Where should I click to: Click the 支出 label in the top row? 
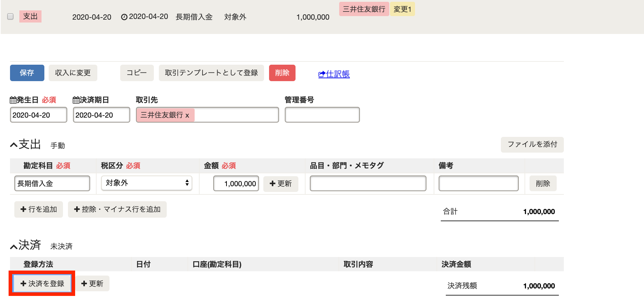[30, 16]
